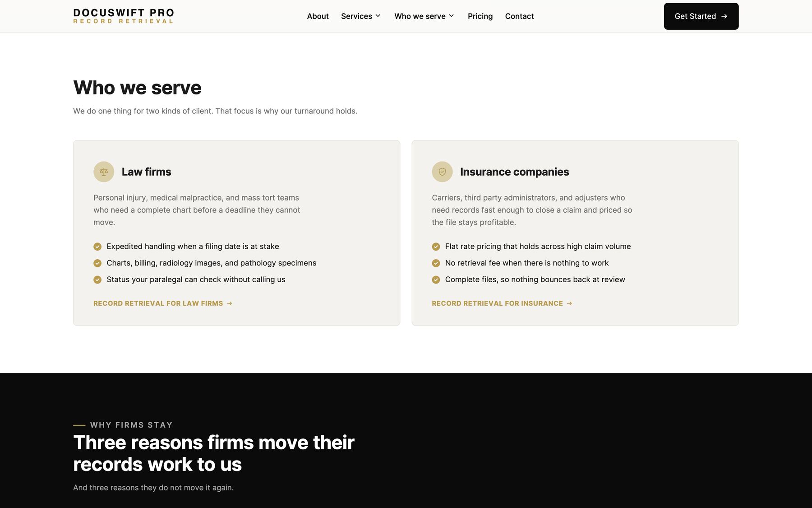Click the DocuSwift Pro logo
The height and width of the screenshot is (508, 812).
(124, 16)
